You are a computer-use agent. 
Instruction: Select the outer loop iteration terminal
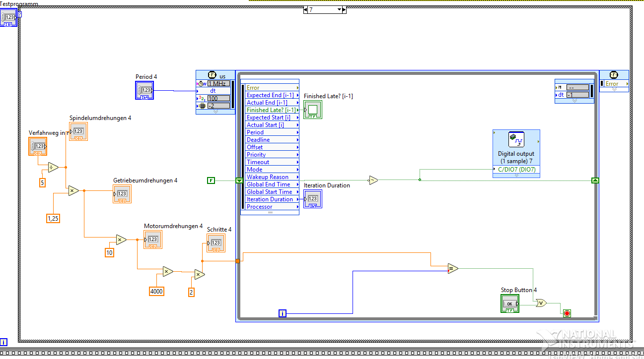coord(3,342)
